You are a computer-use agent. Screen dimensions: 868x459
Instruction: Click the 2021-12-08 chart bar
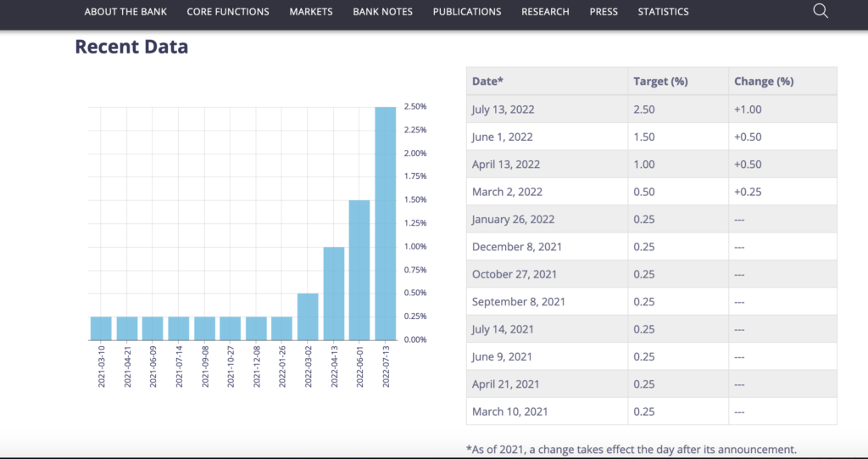point(256,328)
